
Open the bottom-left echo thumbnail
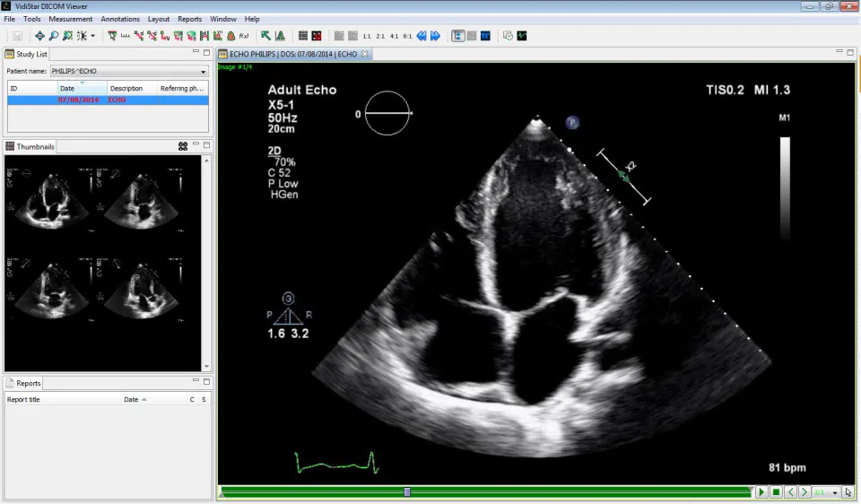point(50,290)
